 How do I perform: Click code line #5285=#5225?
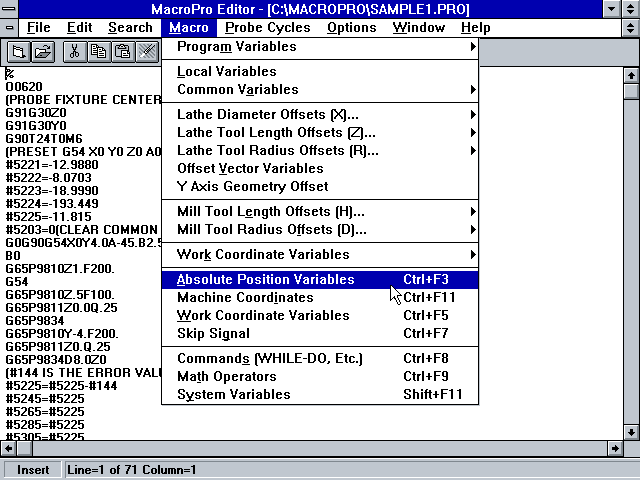45,425
